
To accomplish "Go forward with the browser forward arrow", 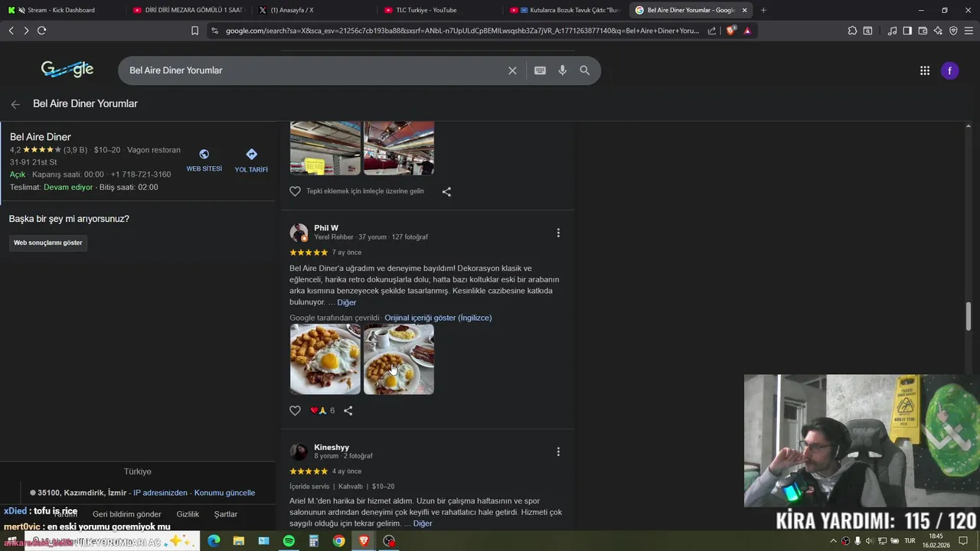I will (26, 31).
